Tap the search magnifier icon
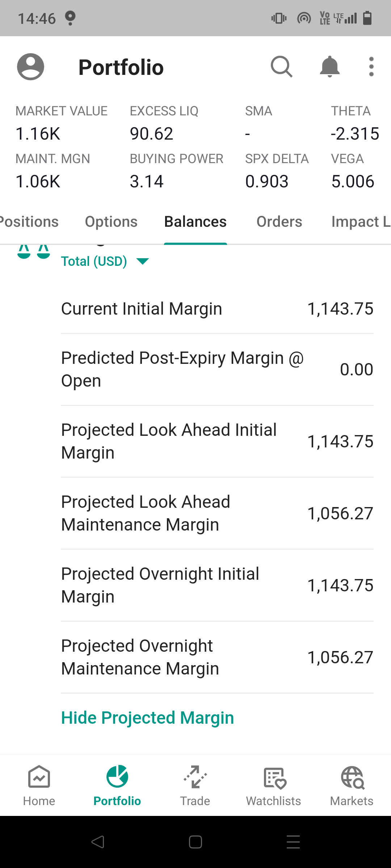 pyautogui.click(x=282, y=67)
